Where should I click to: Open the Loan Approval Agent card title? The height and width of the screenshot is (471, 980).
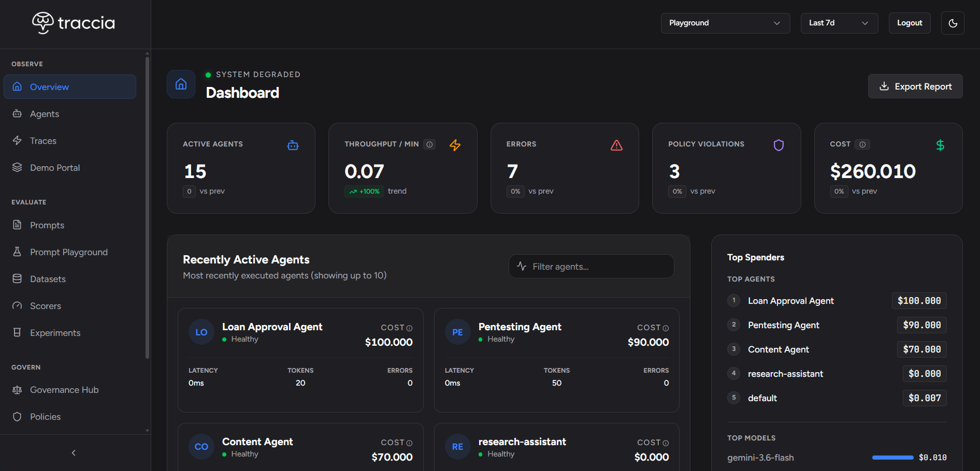pyautogui.click(x=272, y=327)
